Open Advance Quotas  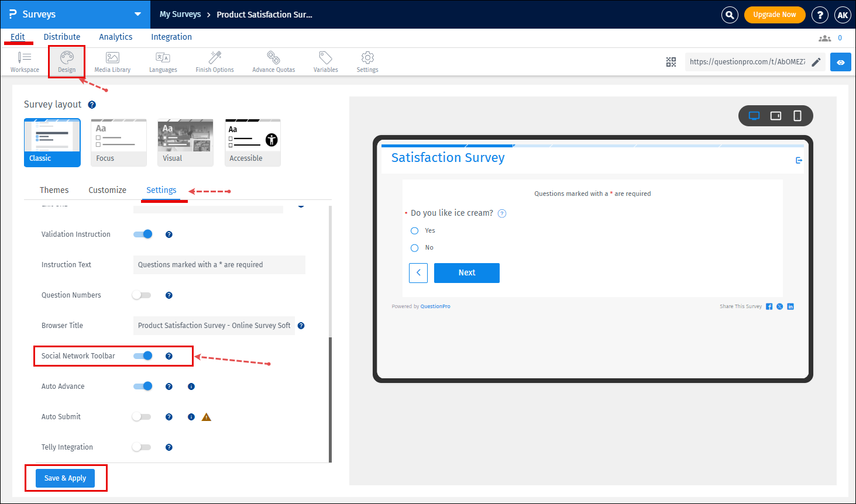tap(273, 61)
